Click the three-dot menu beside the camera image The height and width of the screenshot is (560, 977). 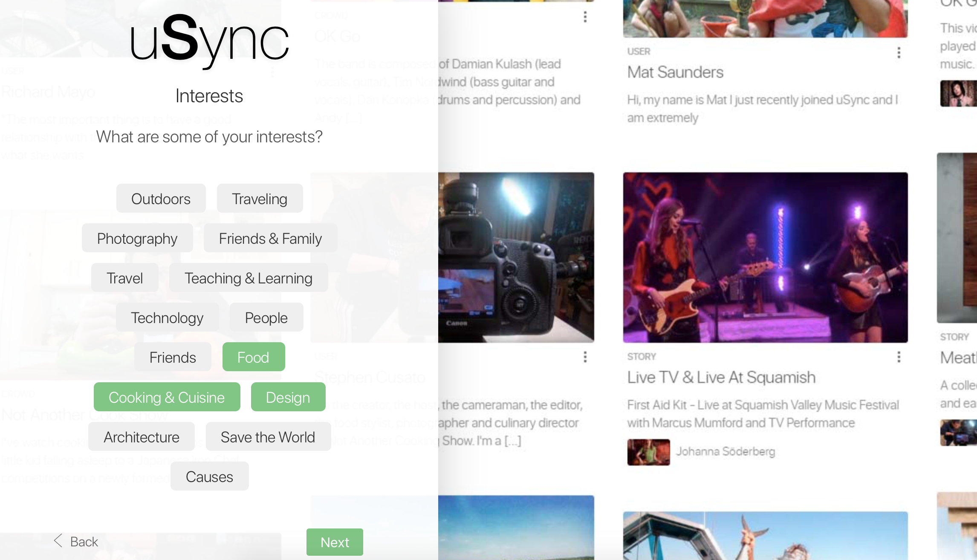point(585,357)
